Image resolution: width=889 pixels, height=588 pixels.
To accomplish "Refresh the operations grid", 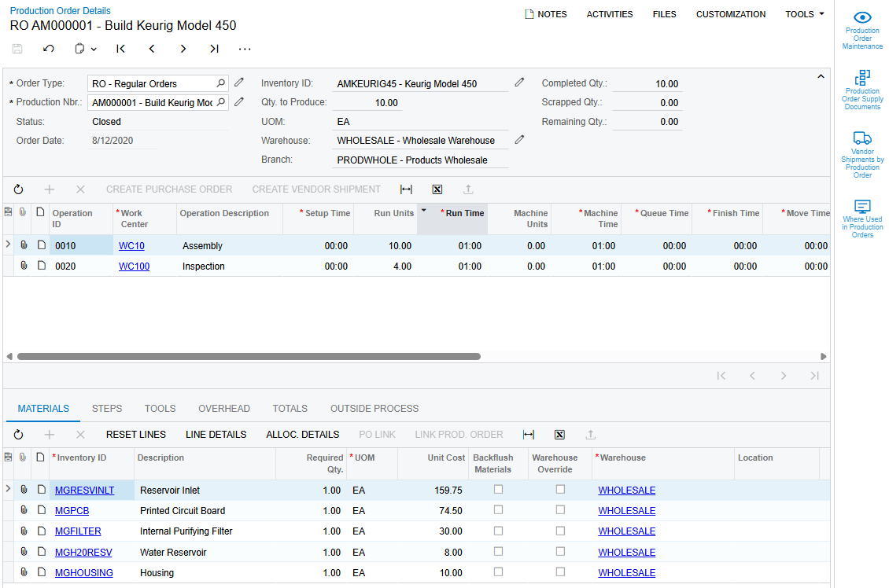I will tap(18, 189).
